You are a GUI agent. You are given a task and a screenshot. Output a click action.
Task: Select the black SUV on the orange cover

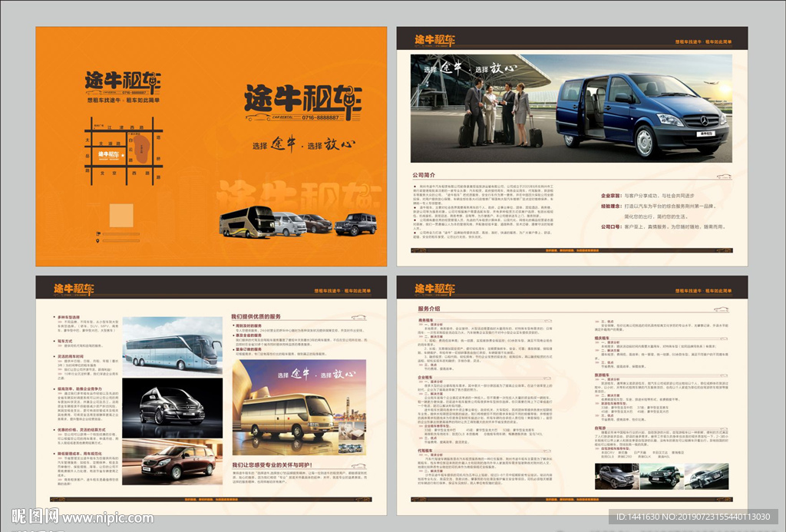[x=355, y=224]
